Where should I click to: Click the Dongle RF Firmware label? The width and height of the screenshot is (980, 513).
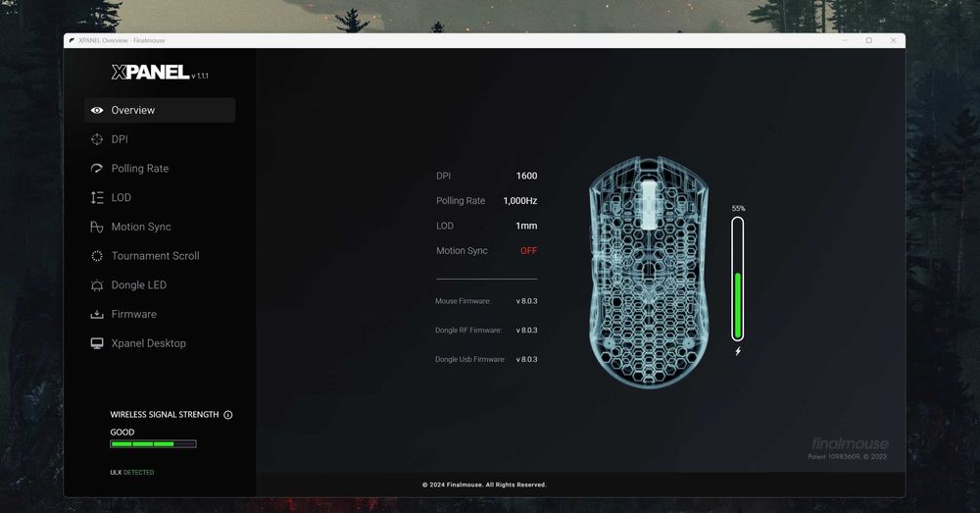(468, 331)
